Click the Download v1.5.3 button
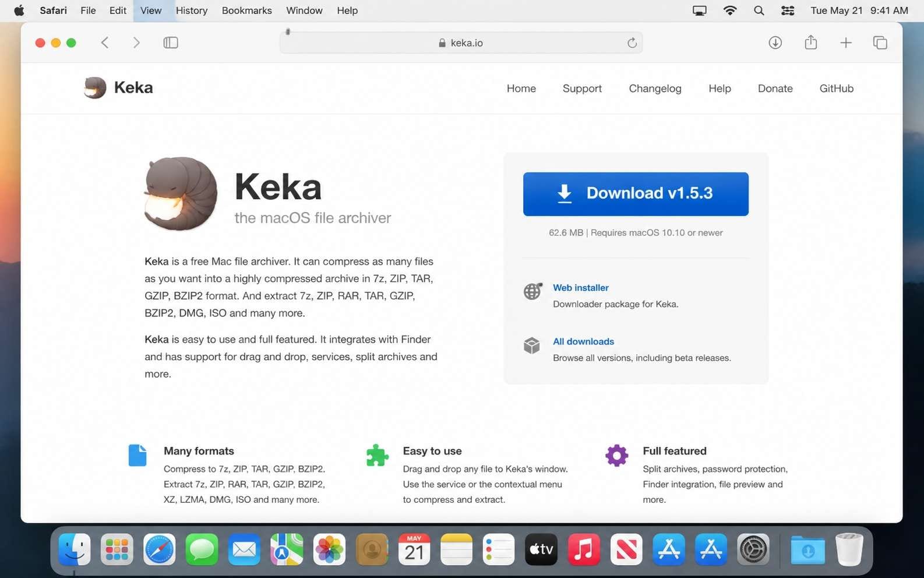This screenshot has width=924, height=578. click(636, 194)
